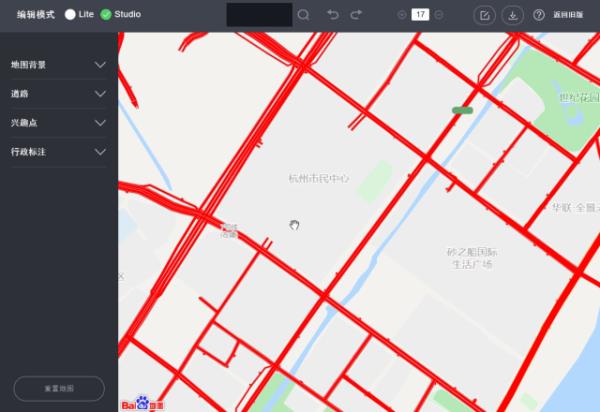
Task: Open the edit style icon
Action: [x=485, y=15]
